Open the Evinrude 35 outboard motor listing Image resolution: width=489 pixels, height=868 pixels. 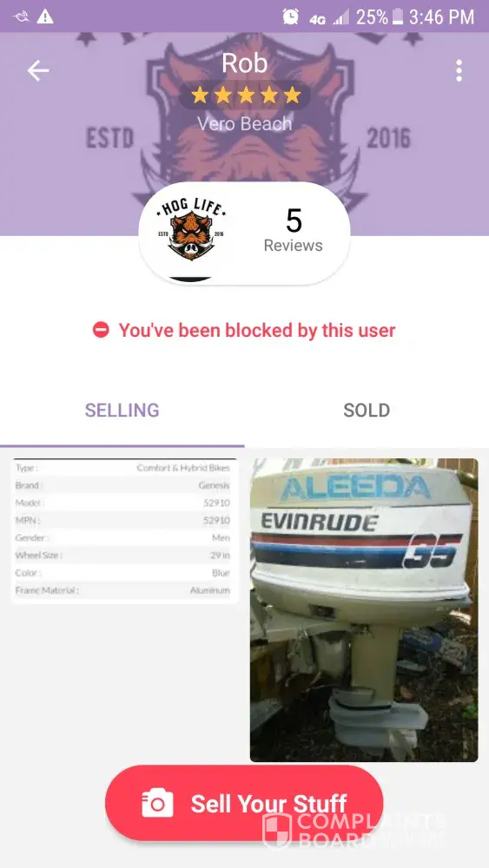[x=364, y=609]
